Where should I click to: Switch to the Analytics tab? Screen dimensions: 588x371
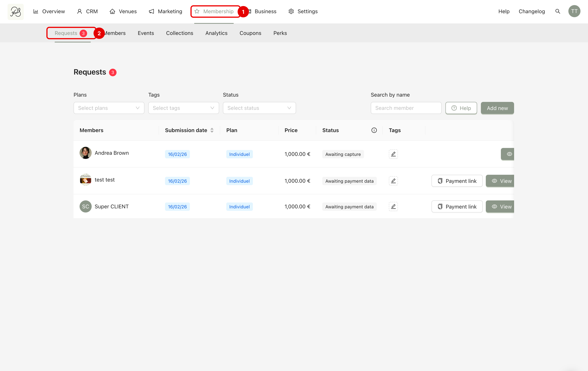[x=216, y=33]
